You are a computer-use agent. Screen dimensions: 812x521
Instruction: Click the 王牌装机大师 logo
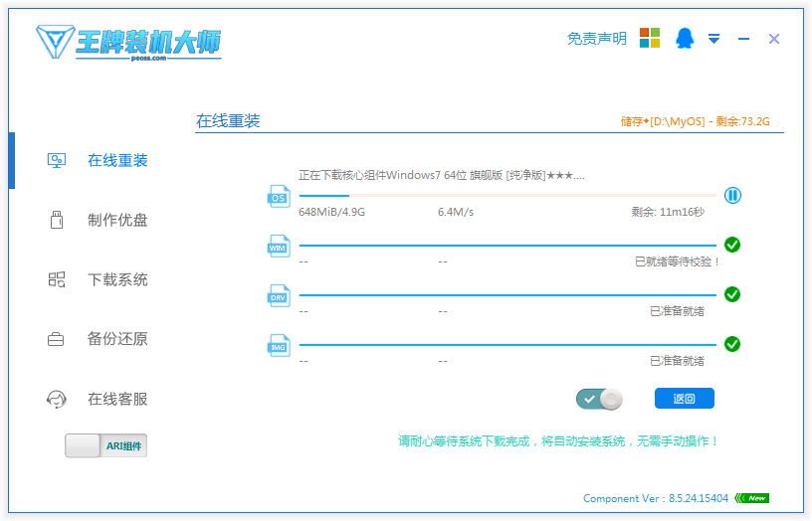(x=128, y=43)
